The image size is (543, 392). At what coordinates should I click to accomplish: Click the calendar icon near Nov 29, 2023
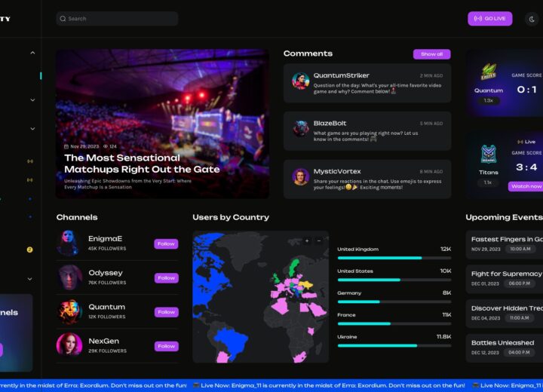click(66, 146)
